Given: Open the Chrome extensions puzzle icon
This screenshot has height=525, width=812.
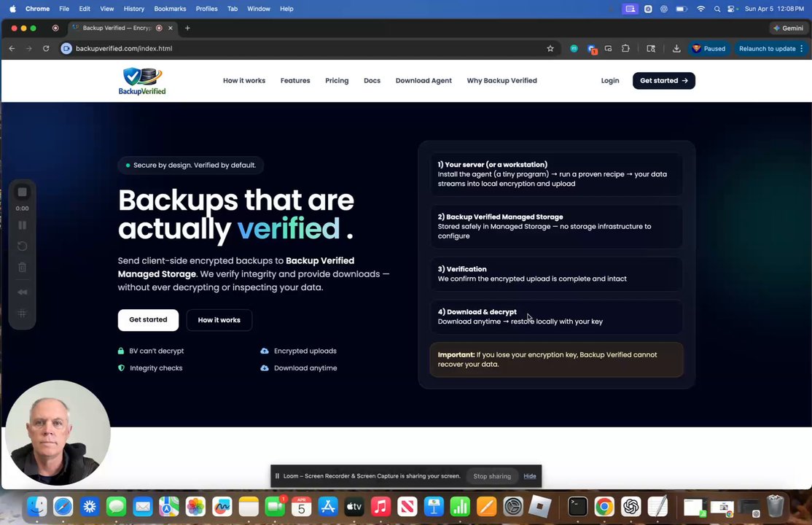Looking at the screenshot, I should click(x=625, y=49).
